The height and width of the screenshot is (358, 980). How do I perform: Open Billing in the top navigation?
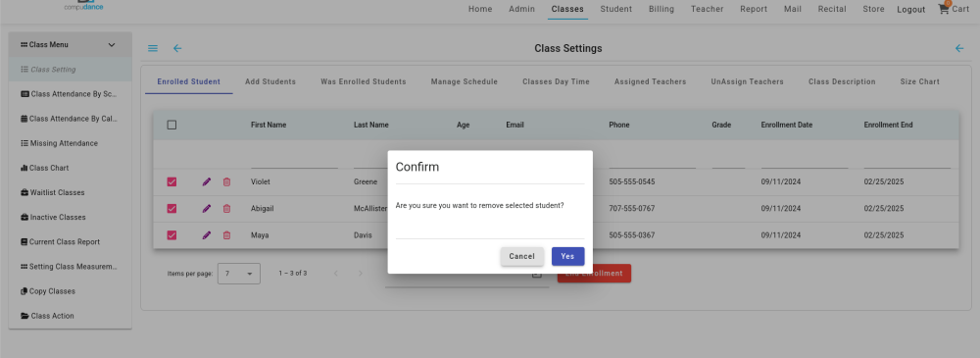[661, 10]
